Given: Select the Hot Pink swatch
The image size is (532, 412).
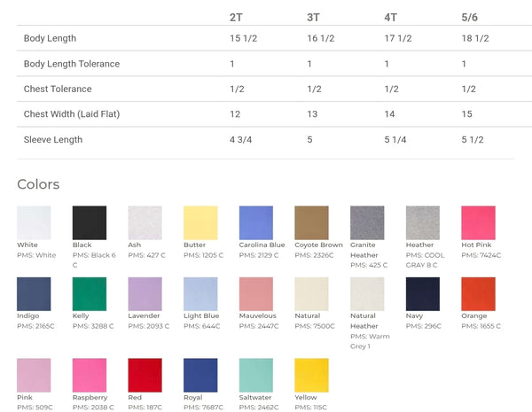Looking at the screenshot, I should click(x=479, y=222).
